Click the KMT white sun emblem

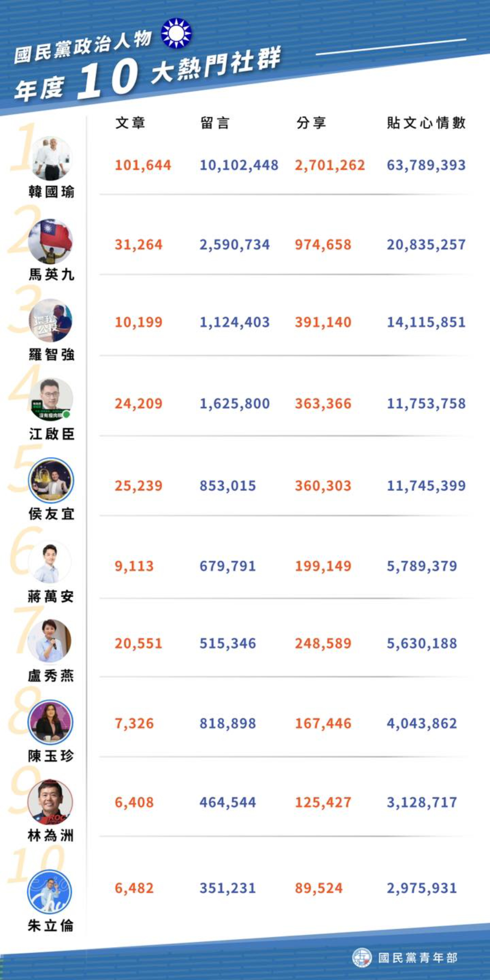(x=176, y=33)
